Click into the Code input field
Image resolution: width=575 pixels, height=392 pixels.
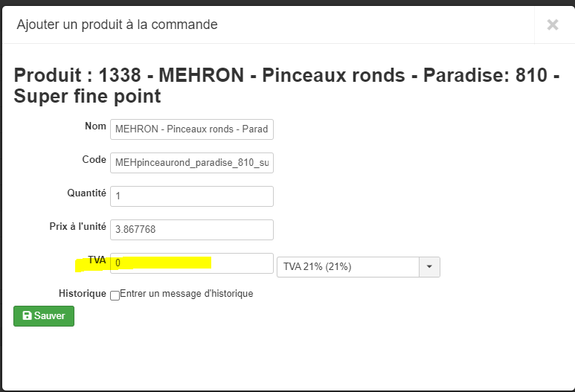pyautogui.click(x=192, y=163)
